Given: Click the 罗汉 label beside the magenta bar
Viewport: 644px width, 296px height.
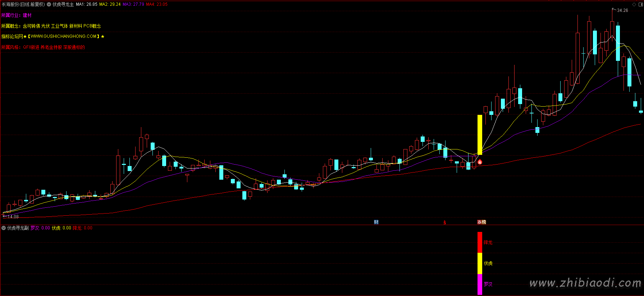Looking at the screenshot, I should pos(488,284).
